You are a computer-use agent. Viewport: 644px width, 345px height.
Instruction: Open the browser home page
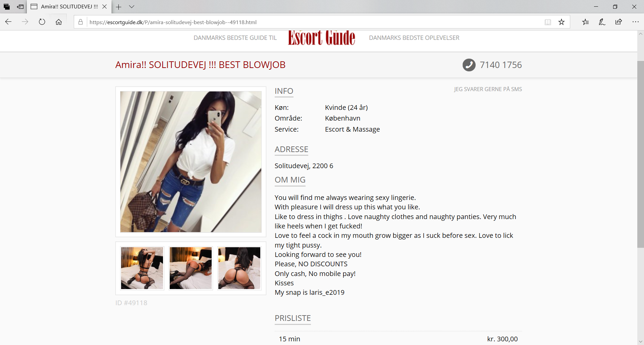pyautogui.click(x=59, y=22)
